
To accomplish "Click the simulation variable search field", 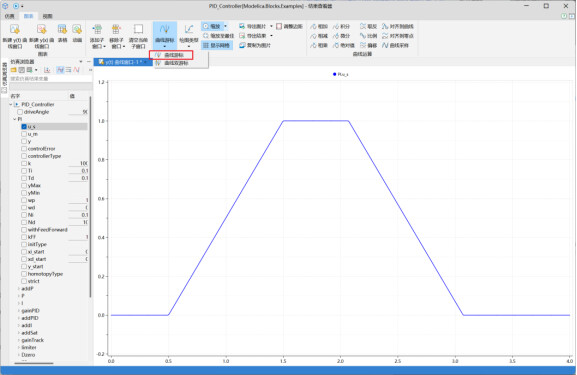I will point(51,78).
